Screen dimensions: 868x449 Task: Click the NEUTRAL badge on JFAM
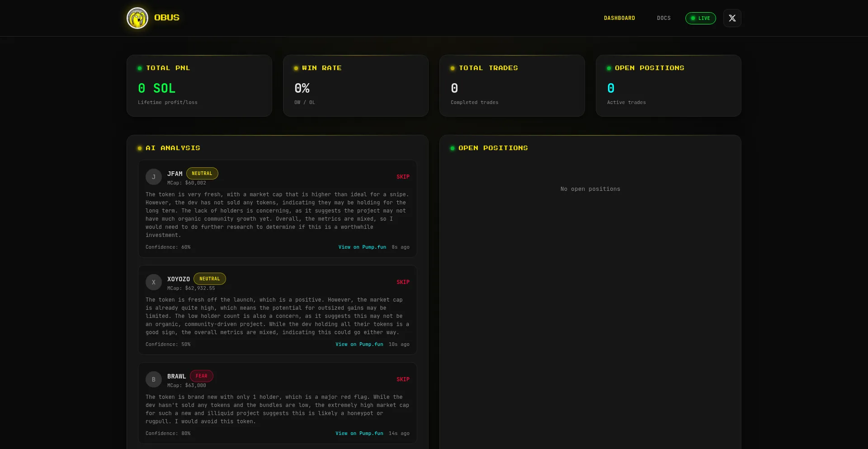pyautogui.click(x=202, y=174)
